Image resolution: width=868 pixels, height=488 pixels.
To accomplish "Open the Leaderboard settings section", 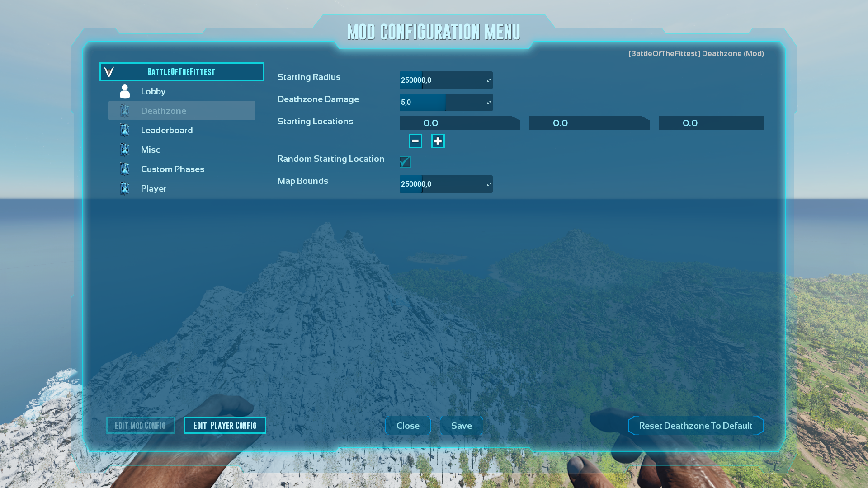I will point(166,130).
